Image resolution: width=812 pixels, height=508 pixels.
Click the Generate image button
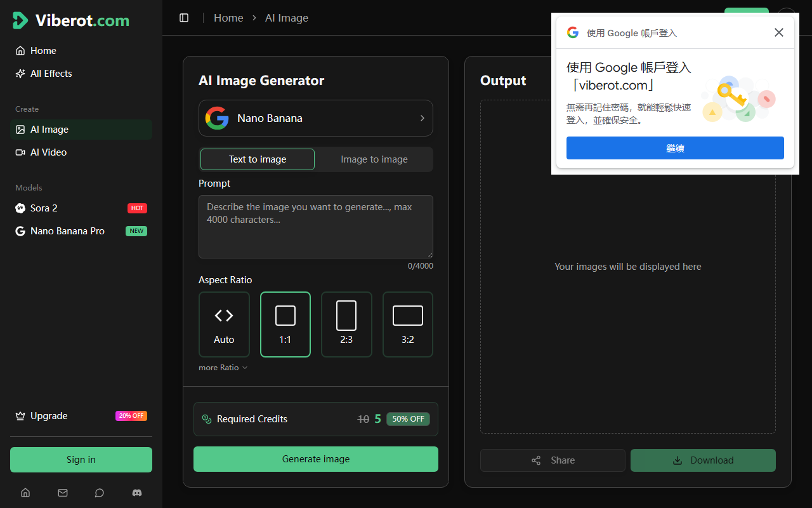(x=316, y=459)
